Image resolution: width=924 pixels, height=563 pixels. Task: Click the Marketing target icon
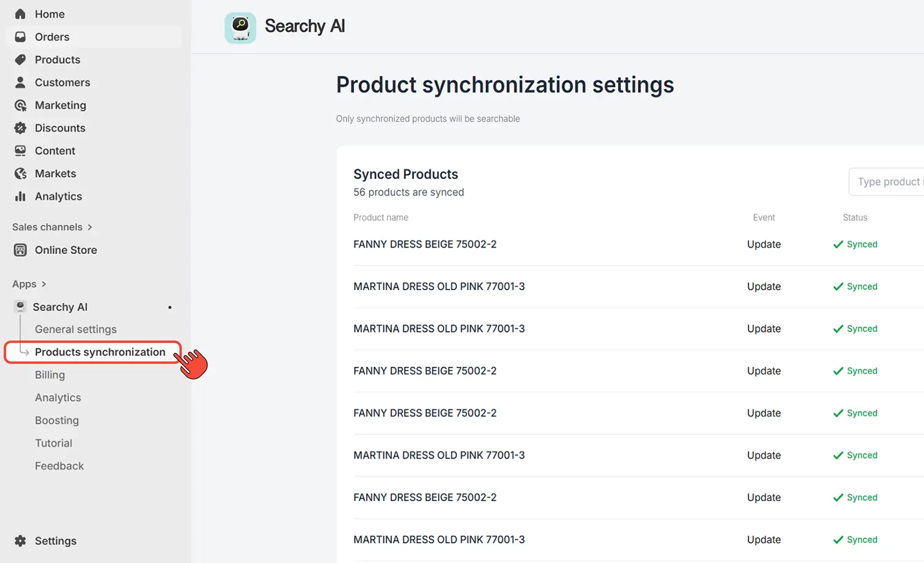point(20,105)
